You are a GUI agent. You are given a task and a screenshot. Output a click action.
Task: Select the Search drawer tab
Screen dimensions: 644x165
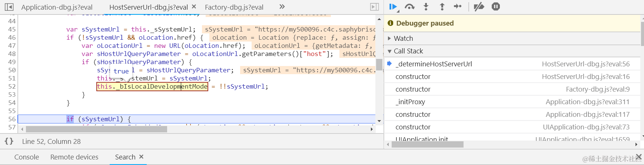click(125, 157)
